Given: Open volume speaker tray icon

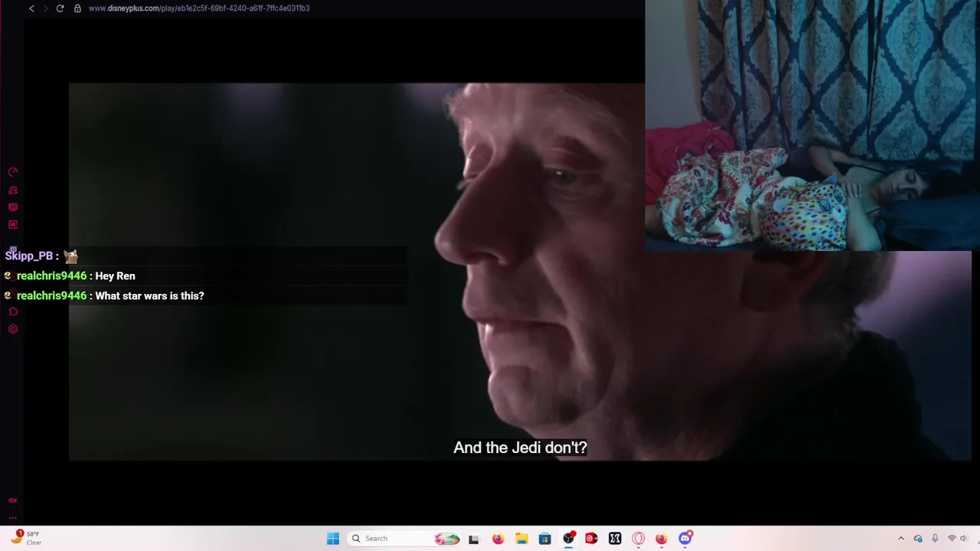Looking at the screenshot, I should point(964,539).
